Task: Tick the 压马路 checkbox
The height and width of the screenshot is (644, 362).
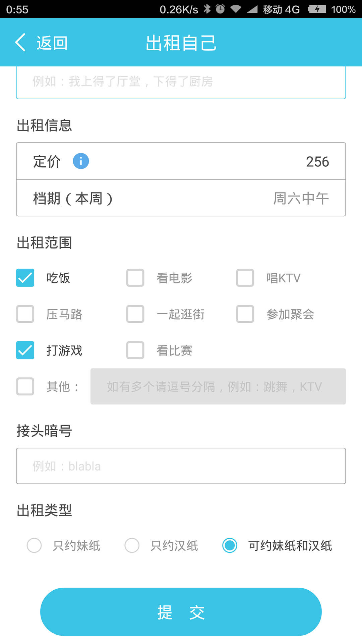Action: (x=25, y=314)
